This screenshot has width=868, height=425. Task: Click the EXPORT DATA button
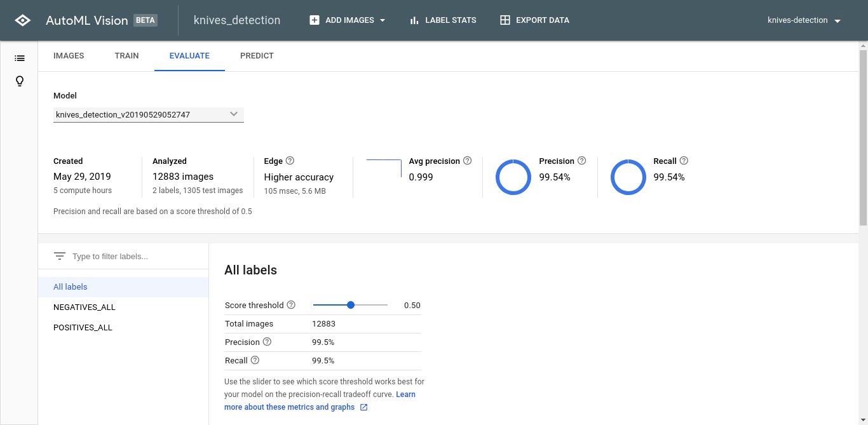534,20
